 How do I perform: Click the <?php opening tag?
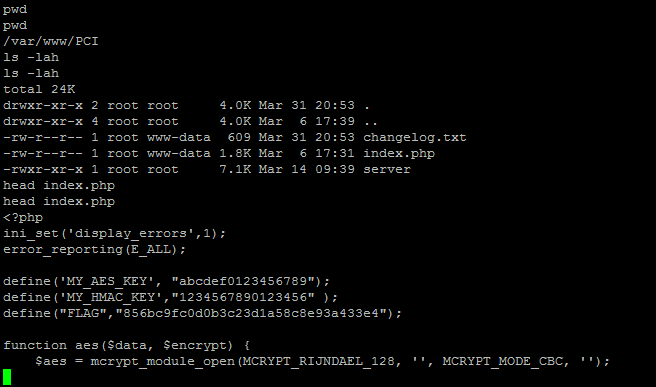(23, 218)
